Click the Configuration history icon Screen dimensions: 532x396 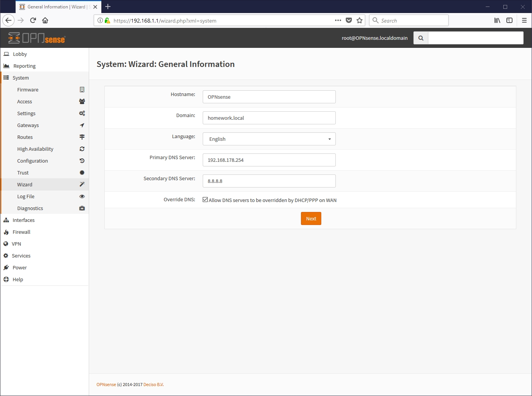coord(82,161)
